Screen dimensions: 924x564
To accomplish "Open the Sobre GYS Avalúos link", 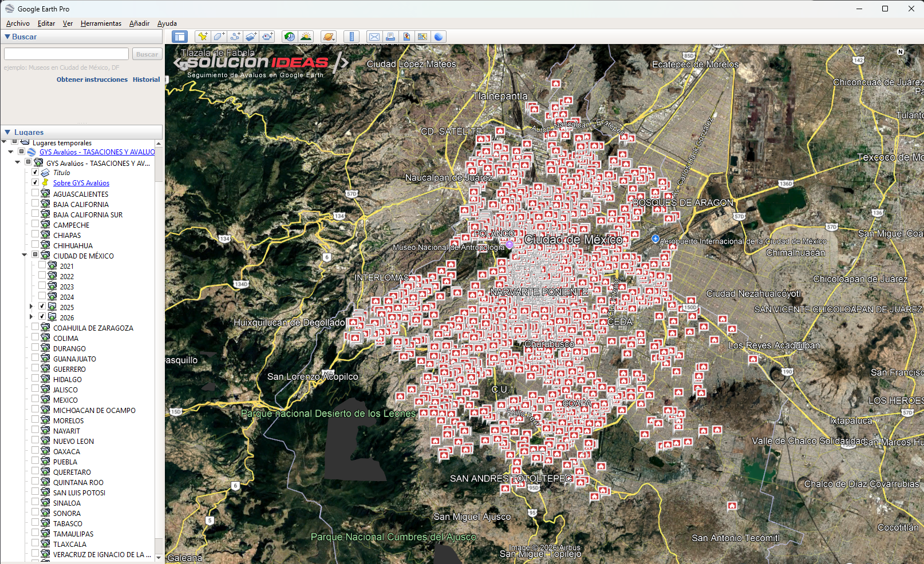I will pyautogui.click(x=81, y=182).
